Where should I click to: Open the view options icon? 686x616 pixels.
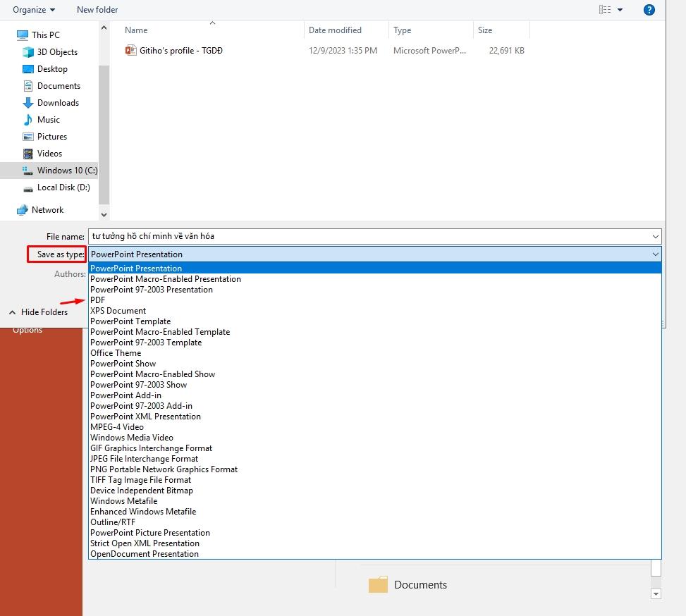coord(605,10)
